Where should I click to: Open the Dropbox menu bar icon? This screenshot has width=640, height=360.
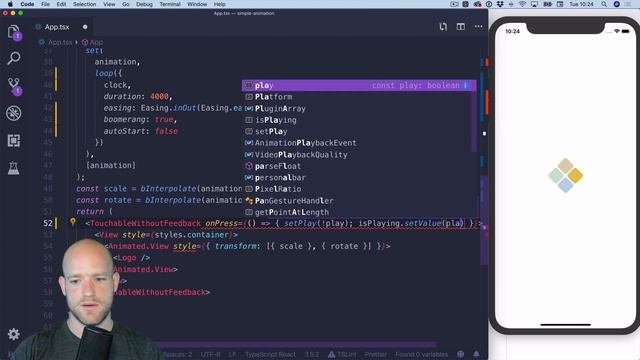pos(500,4)
